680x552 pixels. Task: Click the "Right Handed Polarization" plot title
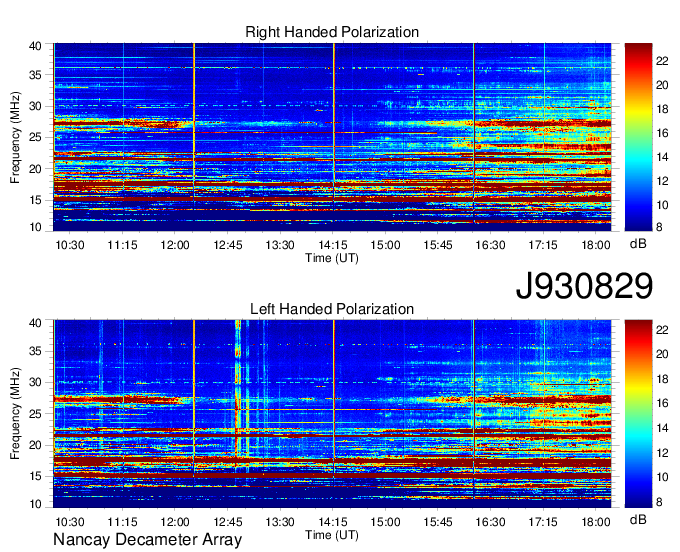coord(332,32)
